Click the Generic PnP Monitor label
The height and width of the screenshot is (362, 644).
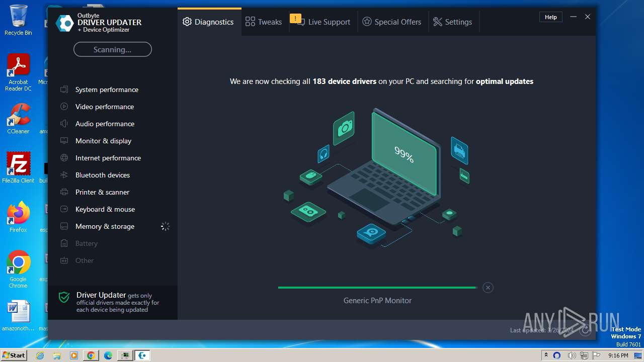(x=377, y=301)
